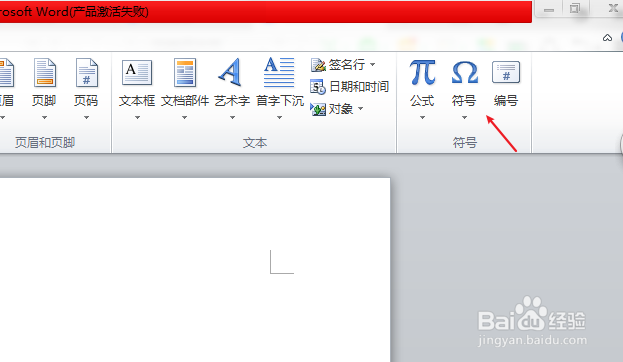Expand the 页脚 dropdown arrow
The width and height of the screenshot is (623, 362).
click(44, 117)
